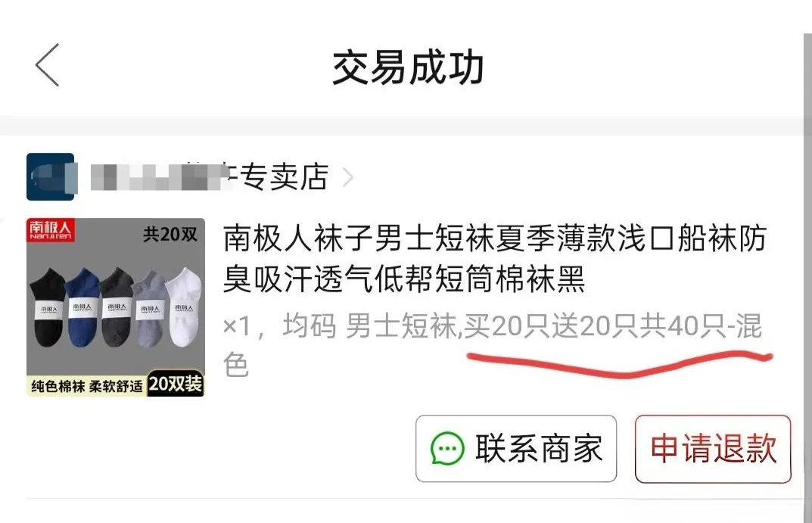The width and height of the screenshot is (812, 523).
Task: Open the sock product thumbnail image
Action: [116, 307]
